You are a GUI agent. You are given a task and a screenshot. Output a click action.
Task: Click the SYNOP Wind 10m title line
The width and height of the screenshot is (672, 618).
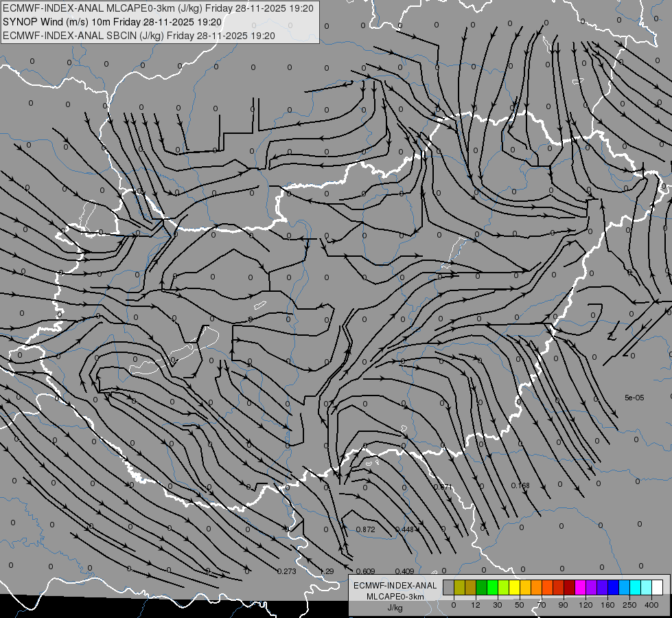click(113, 22)
